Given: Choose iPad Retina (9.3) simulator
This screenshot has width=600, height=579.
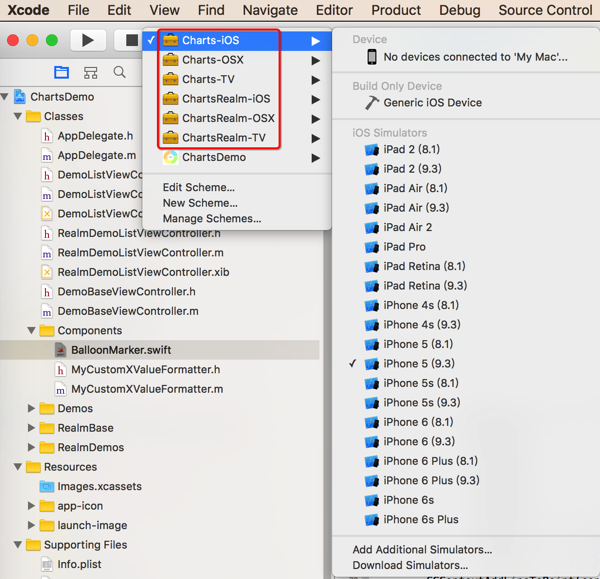Looking at the screenshot, I should point(466,285).
